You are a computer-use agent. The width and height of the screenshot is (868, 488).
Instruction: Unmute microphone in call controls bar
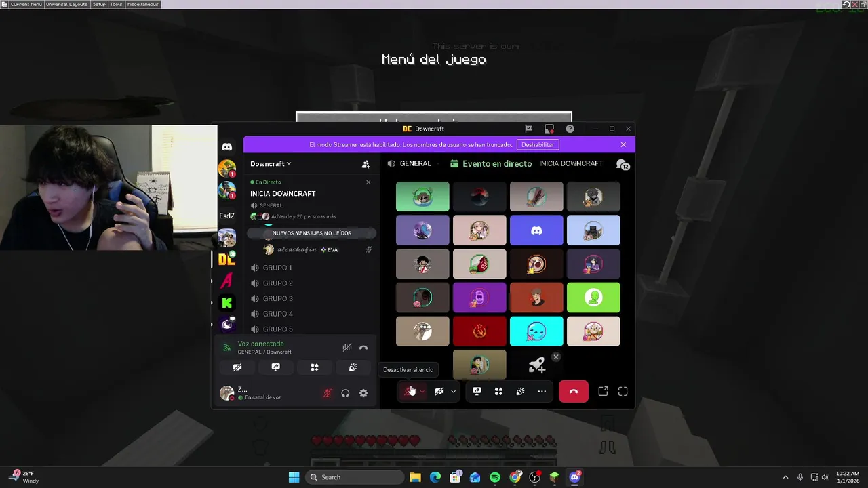click(x=409, y=391)
